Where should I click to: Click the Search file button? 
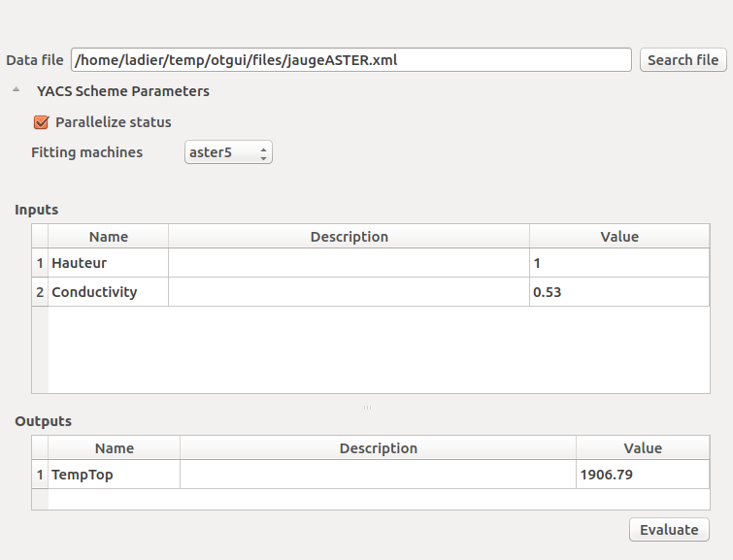point(683,60)
